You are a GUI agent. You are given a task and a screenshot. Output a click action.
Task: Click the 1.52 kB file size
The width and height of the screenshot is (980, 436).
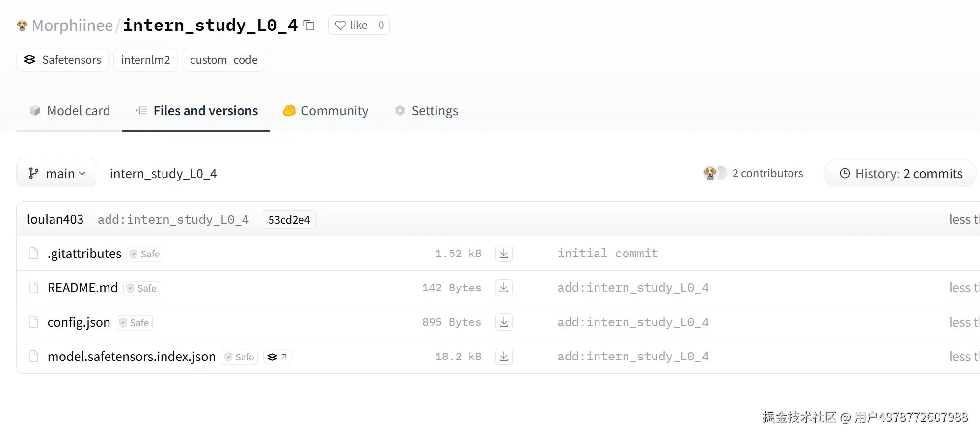point(458,254)
